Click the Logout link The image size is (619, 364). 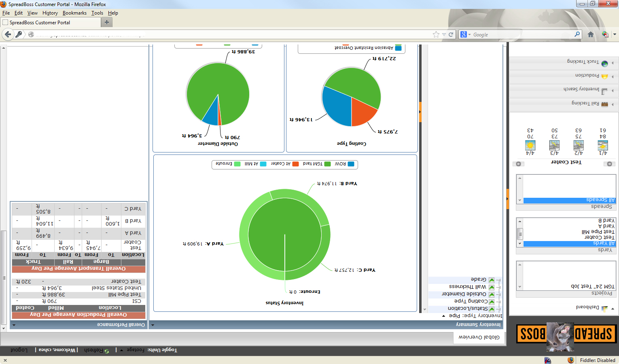pos(19,350)
